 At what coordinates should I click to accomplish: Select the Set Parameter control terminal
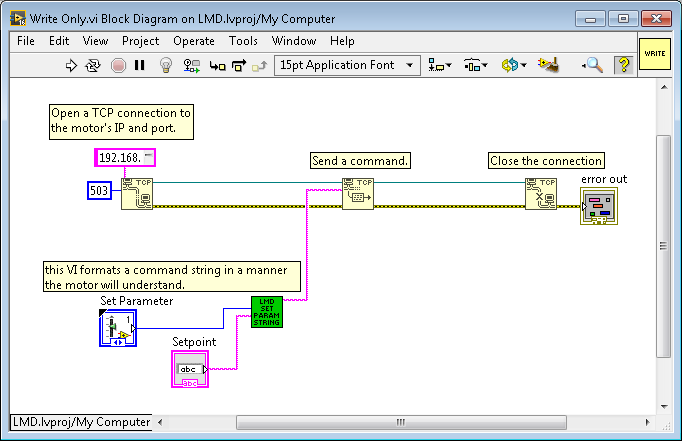[118, 328]
